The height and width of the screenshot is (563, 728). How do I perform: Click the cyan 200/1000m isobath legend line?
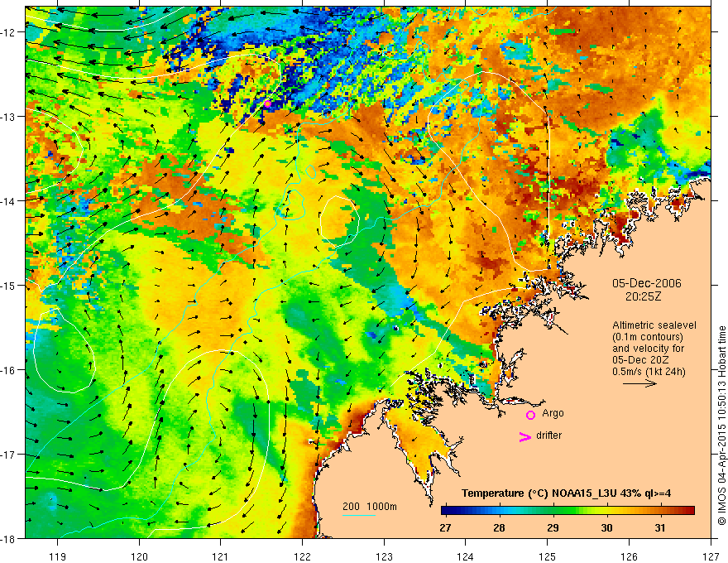[359, 515]
